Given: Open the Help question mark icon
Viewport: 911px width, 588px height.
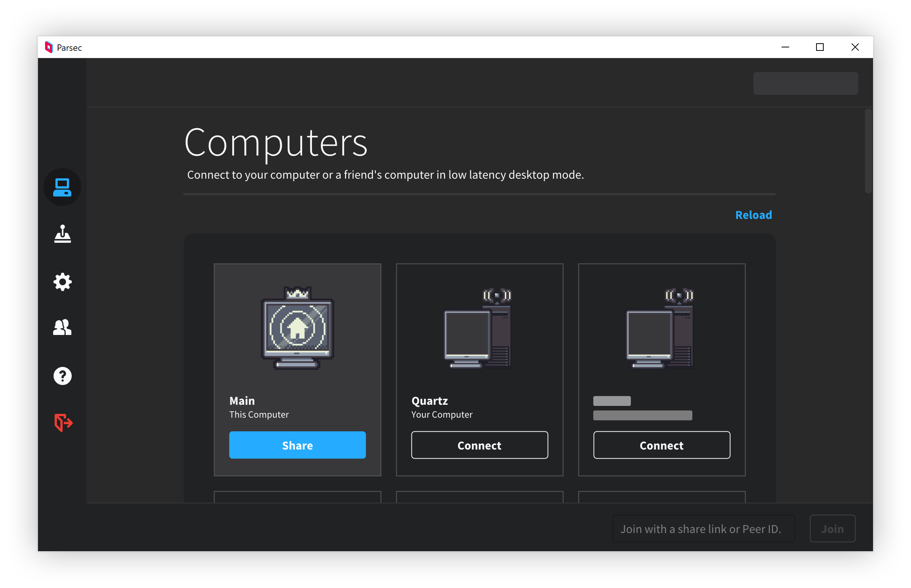Looking at the screenshot, I should [x=62, y=376].
